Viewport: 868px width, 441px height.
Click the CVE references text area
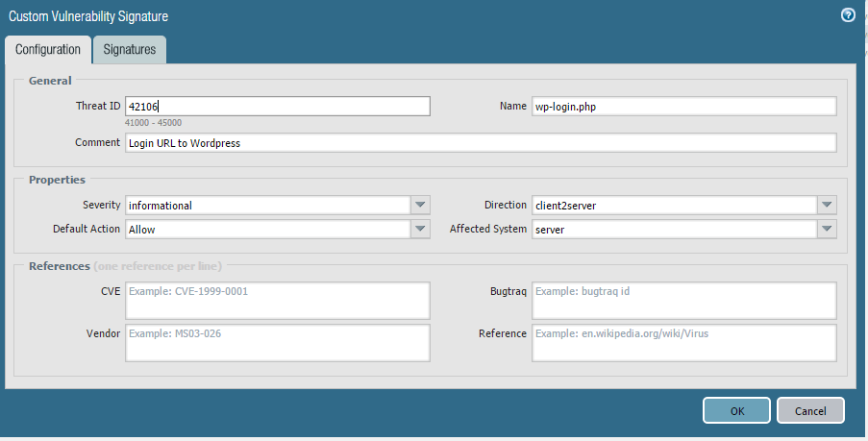(277, 300)
